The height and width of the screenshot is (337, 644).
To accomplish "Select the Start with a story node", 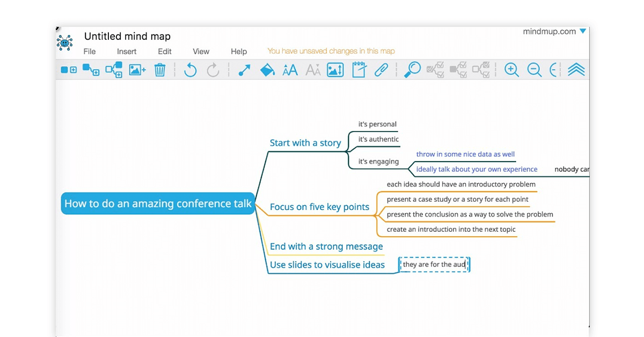I will pyautogui.click(x=305, y=143).
